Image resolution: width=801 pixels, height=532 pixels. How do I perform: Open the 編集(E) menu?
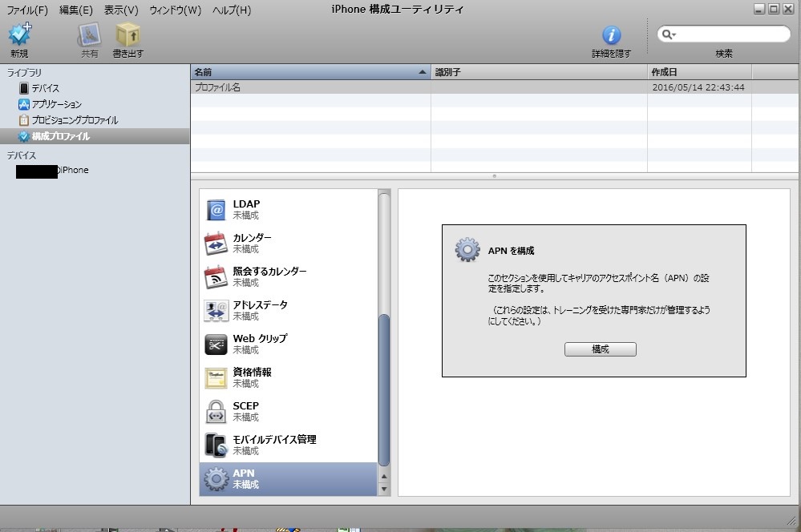click(76, 10)
